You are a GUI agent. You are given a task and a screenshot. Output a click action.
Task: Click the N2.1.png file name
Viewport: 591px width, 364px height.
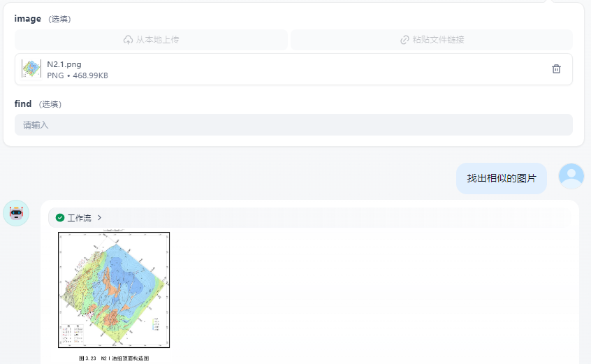64,64
